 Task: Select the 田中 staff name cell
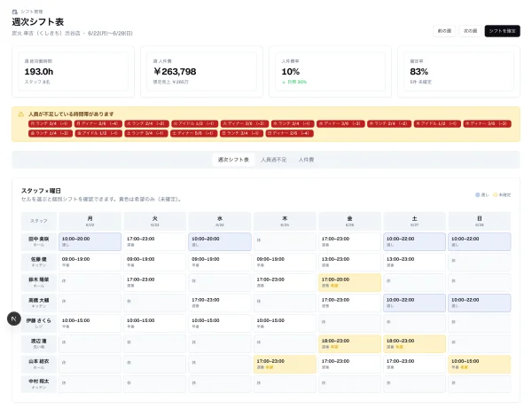(39, 242)
